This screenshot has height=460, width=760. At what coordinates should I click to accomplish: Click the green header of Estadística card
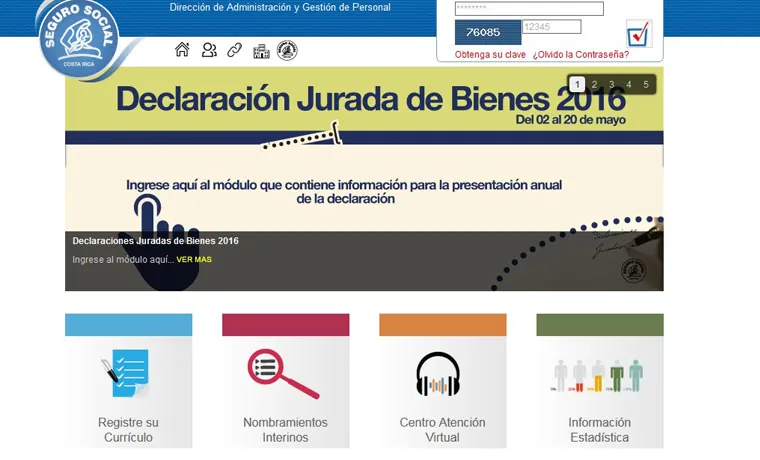600,325
